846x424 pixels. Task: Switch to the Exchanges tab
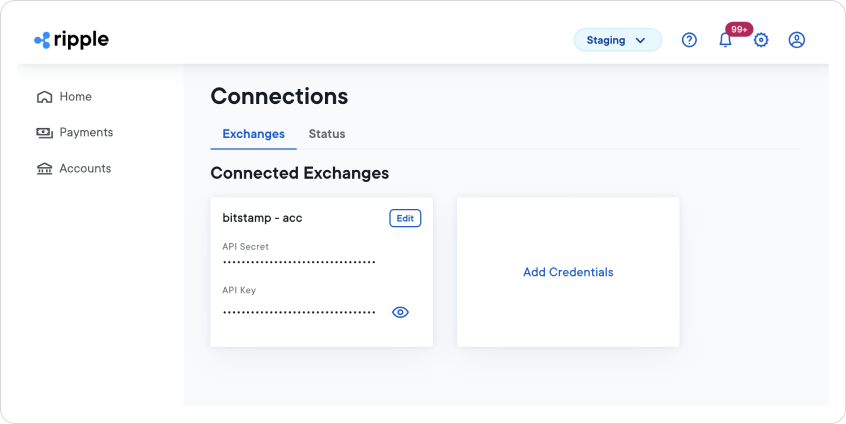coord(253,134)
